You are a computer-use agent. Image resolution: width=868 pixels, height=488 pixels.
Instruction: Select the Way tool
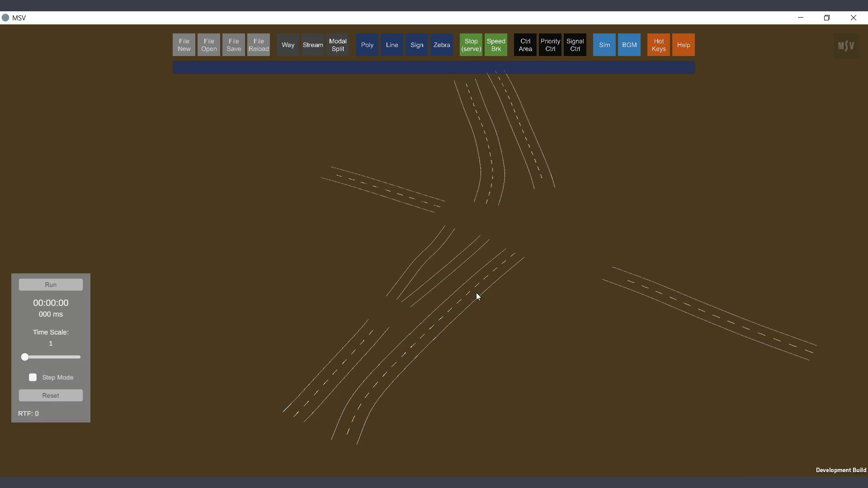point(288,45)
